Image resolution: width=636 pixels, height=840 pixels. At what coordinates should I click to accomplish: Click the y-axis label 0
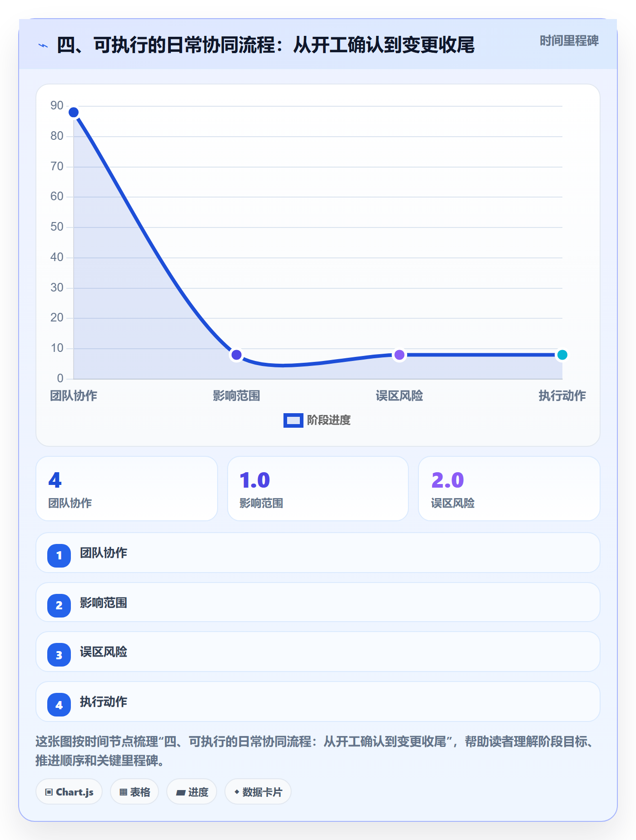pos(60,378)
